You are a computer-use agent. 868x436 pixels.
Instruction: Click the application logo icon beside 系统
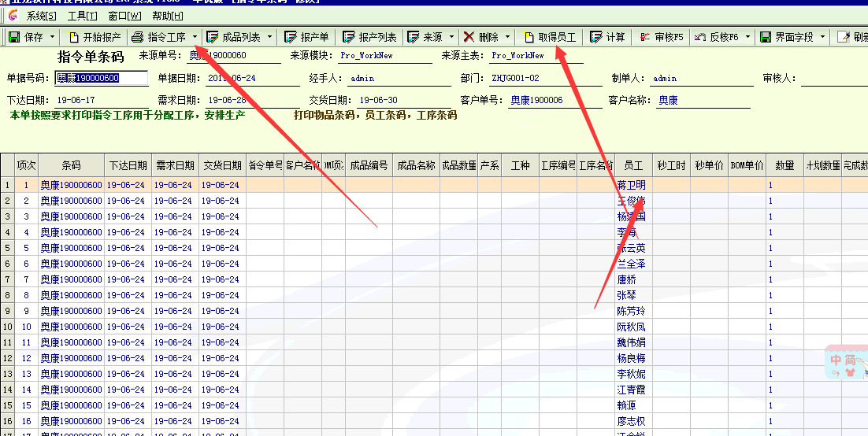click(13, 16)
